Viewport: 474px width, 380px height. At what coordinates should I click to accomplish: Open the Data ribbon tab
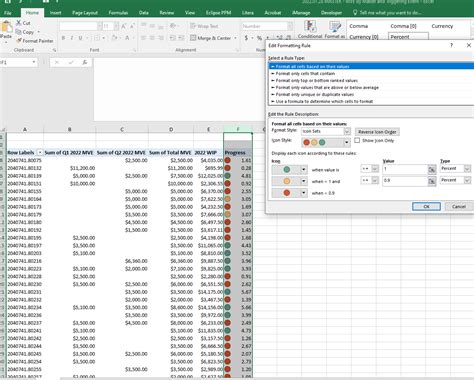(144, 13)
